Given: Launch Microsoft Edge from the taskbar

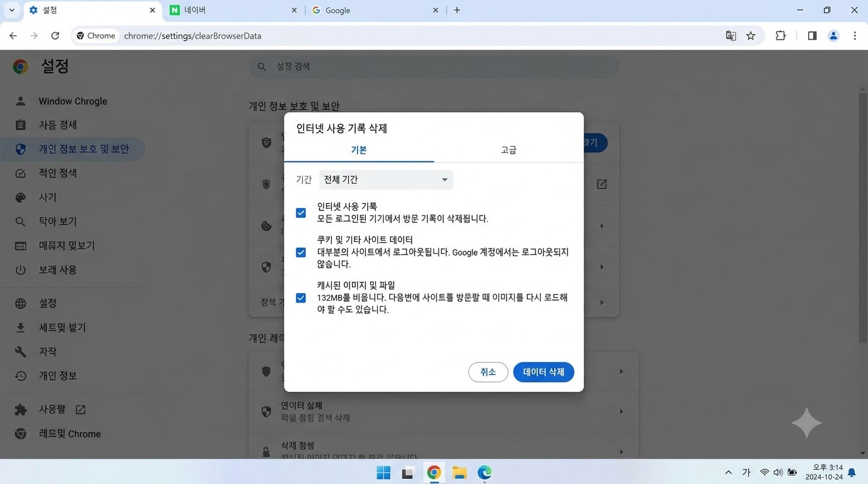Looking at the screenshot, I should click(x=484, y=473).
